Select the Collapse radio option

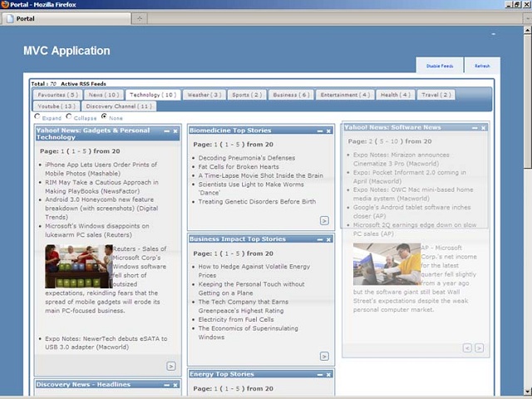click(x=69, y=116)
